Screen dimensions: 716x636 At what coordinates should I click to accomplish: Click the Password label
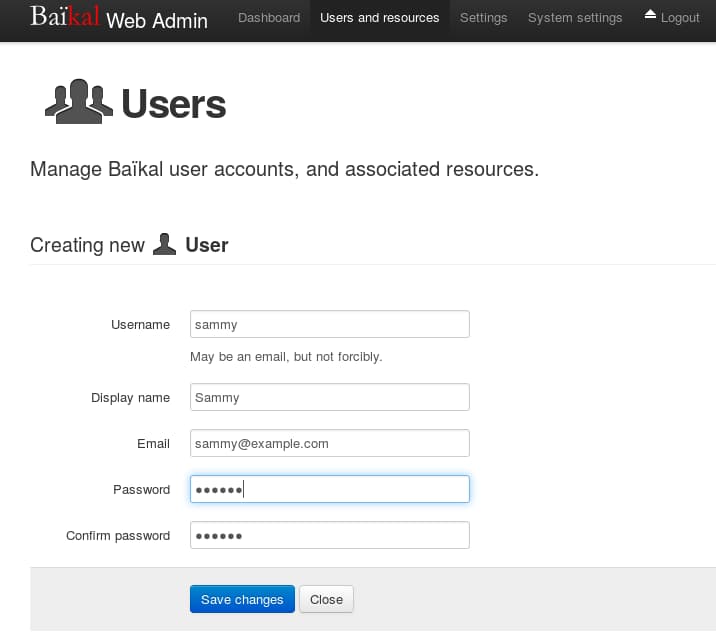point(142,489)
